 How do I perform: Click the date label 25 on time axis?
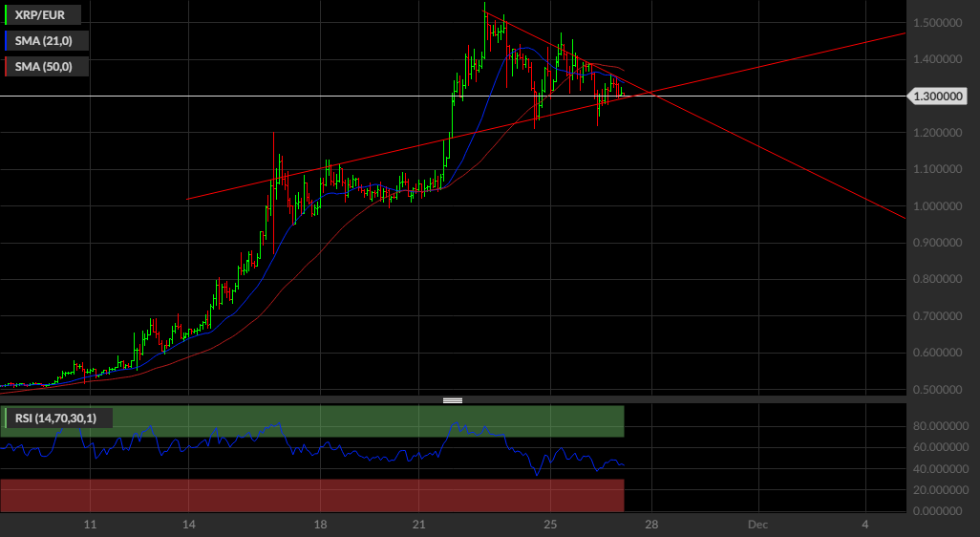550,525
